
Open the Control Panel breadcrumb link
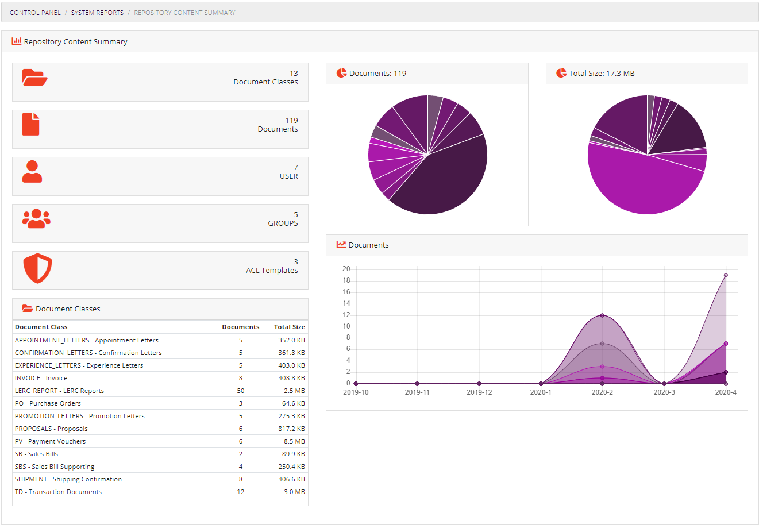click(36, 12)
